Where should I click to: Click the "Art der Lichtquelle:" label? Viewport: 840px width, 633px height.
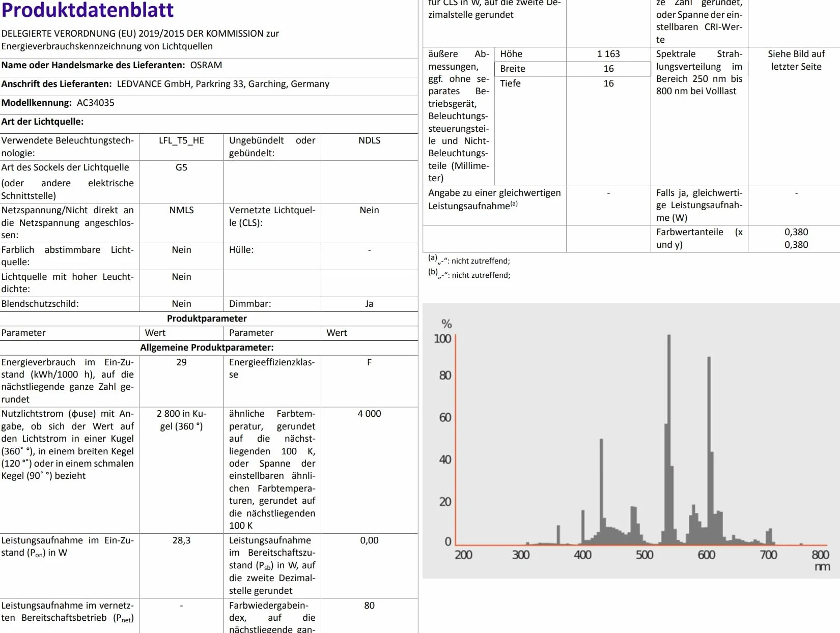pyautogui.click(x=42, y=122)
